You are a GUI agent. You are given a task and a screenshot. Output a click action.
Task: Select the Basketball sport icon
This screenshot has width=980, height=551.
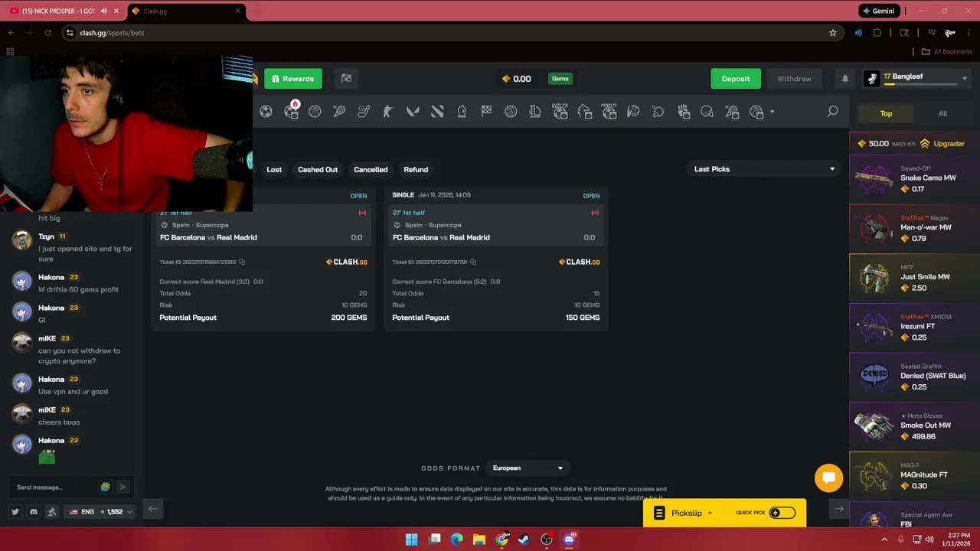pyautogui.click(x=315, y=112)
